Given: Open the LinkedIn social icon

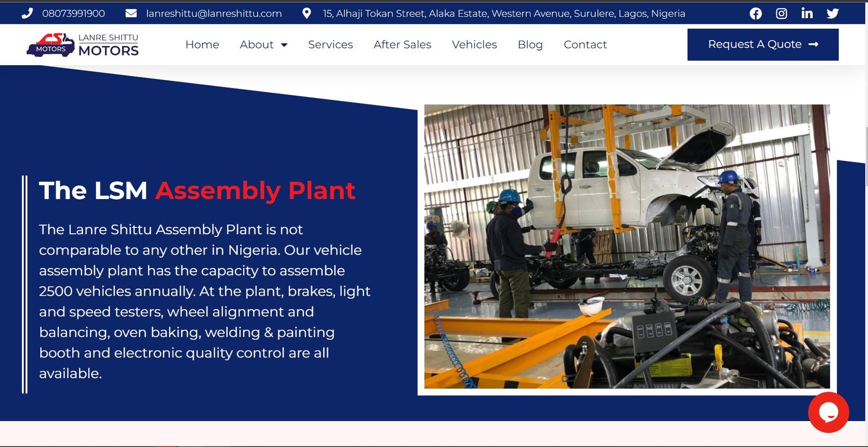Looking at the screenshot, I should tap(807, 13).
